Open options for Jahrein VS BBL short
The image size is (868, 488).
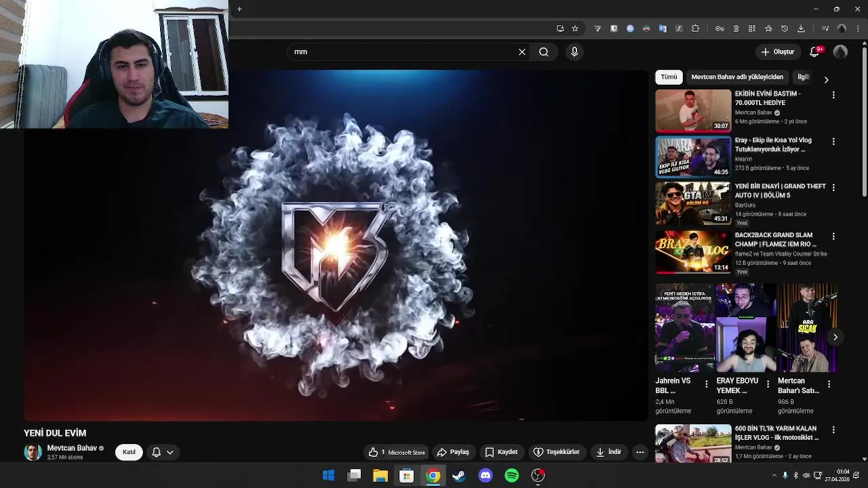point(706,384)
